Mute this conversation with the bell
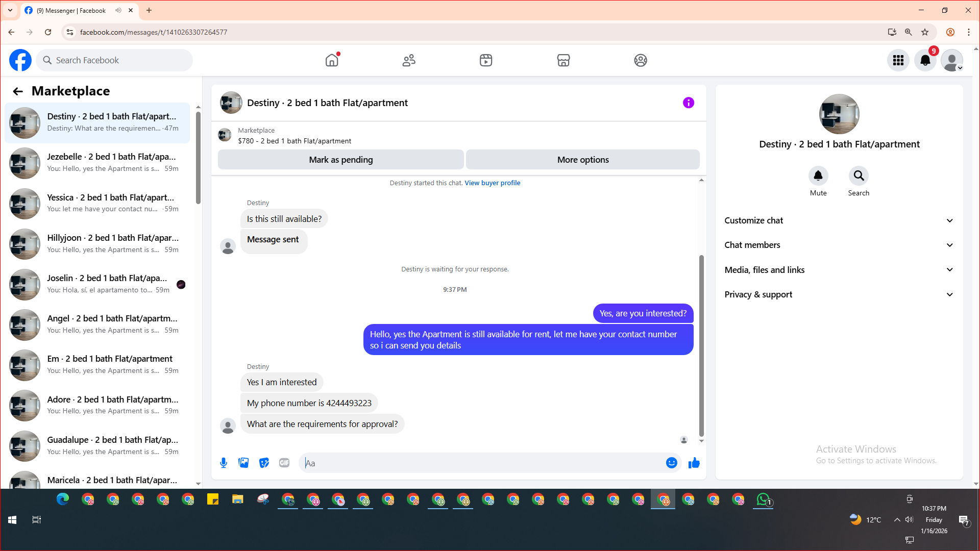Image resolution: width=980 pixels, height=551 pixels. pos(818,176)
